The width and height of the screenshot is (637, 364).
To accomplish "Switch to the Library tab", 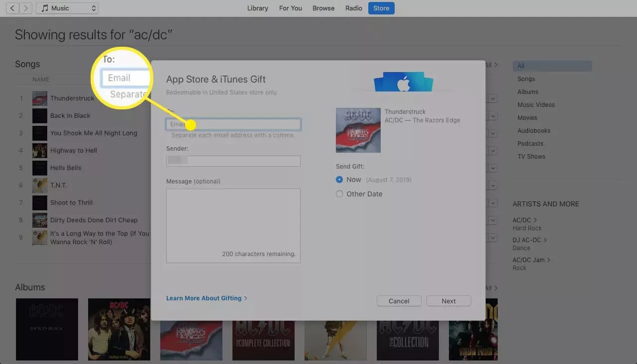I will (x=257, y=8).
